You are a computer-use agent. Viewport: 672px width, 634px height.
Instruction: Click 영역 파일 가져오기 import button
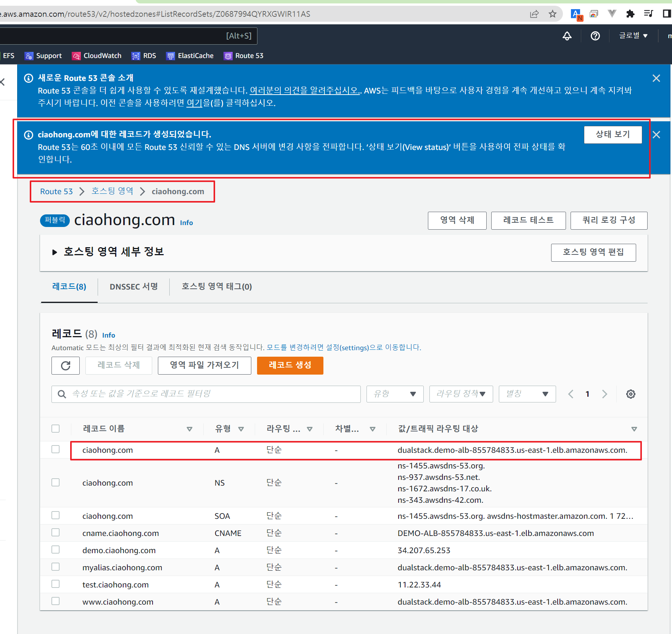(x=204, y=366)
